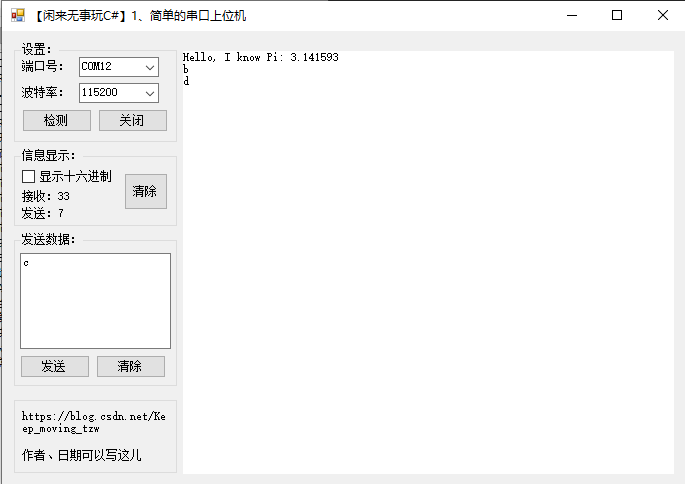Click the 波特率 label
Viewport: 685px width, 484px height.
42,92
